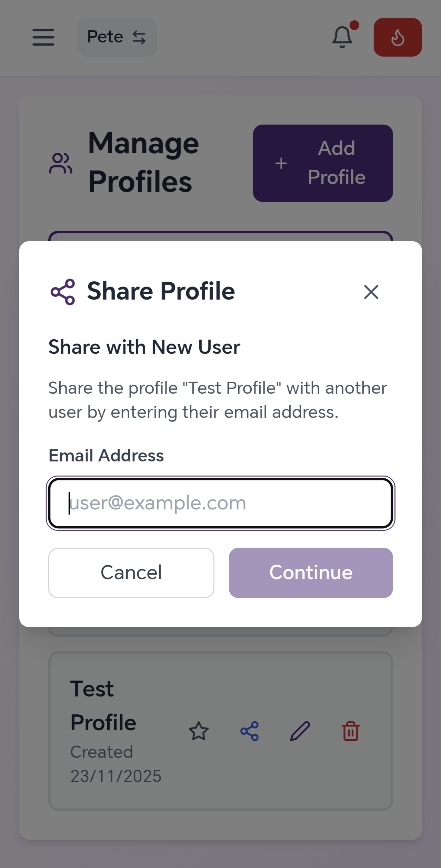The image size is (441, 868).
Task: Switch profile using the Pete selector
Action: pos(117,37)
